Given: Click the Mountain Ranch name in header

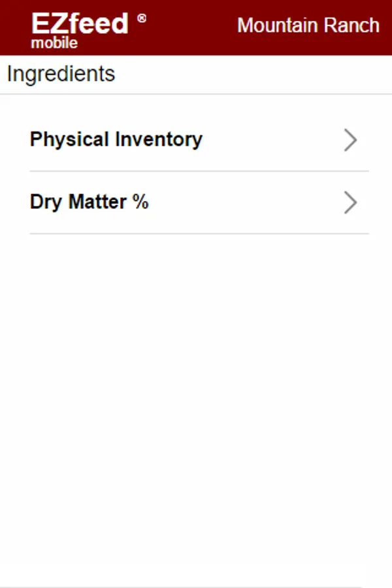Looking at the screenshot, I should coord(308,25).
